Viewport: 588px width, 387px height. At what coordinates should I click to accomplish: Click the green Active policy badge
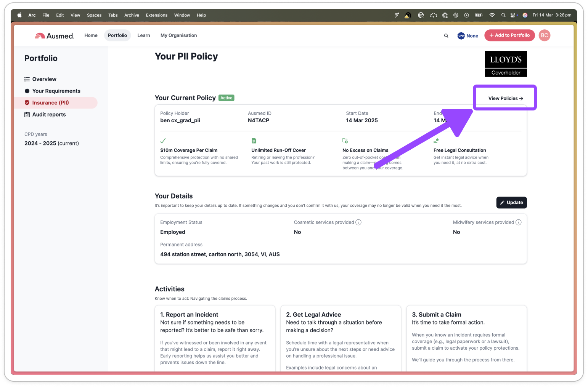point(227,98)
